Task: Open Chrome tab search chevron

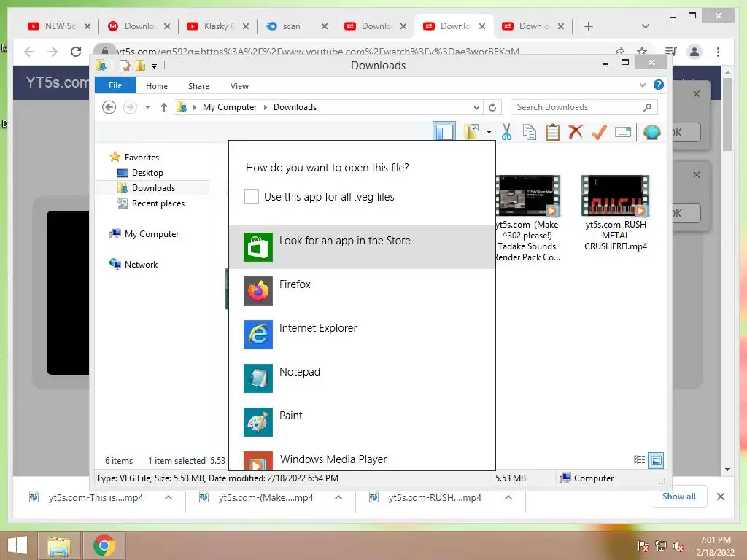Action: pyautogui.click(x=646, y=26)
